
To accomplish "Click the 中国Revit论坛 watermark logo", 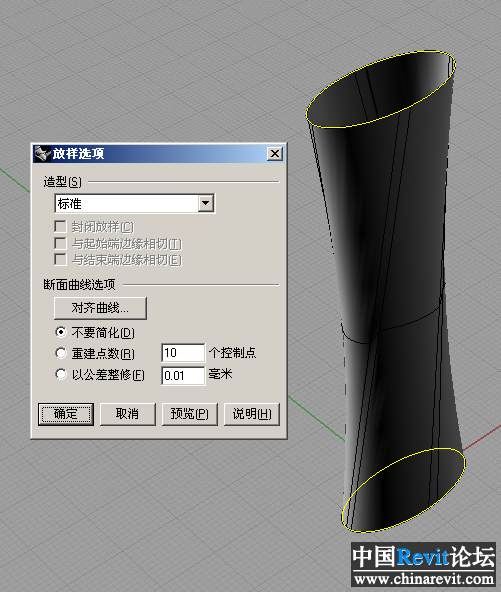I will pos(423,564).
